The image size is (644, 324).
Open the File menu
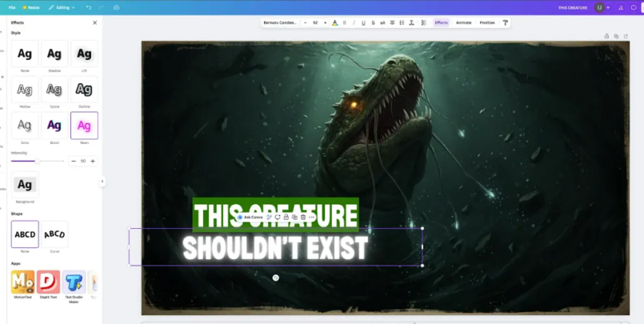[x=12, y=7]
